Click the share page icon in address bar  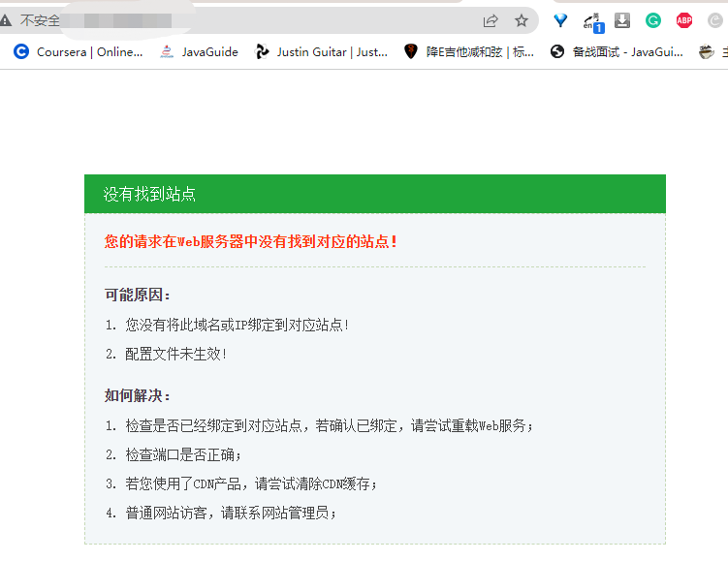(491, 20)
